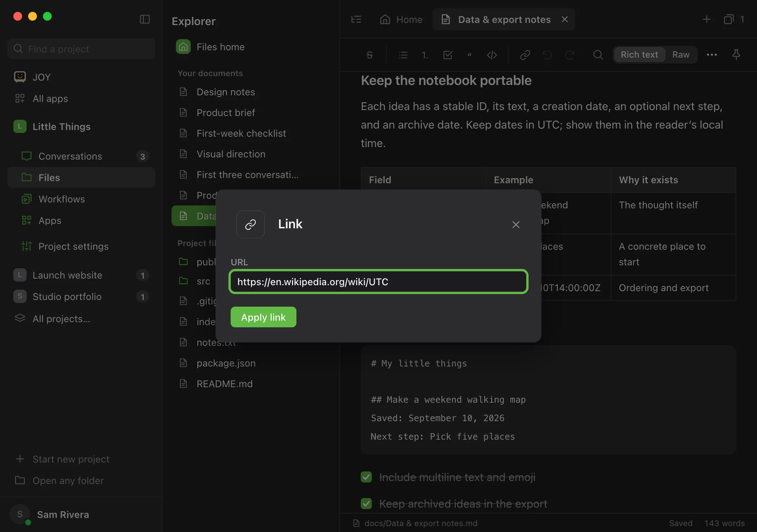Insert a task checklist item

pos(448,55)
